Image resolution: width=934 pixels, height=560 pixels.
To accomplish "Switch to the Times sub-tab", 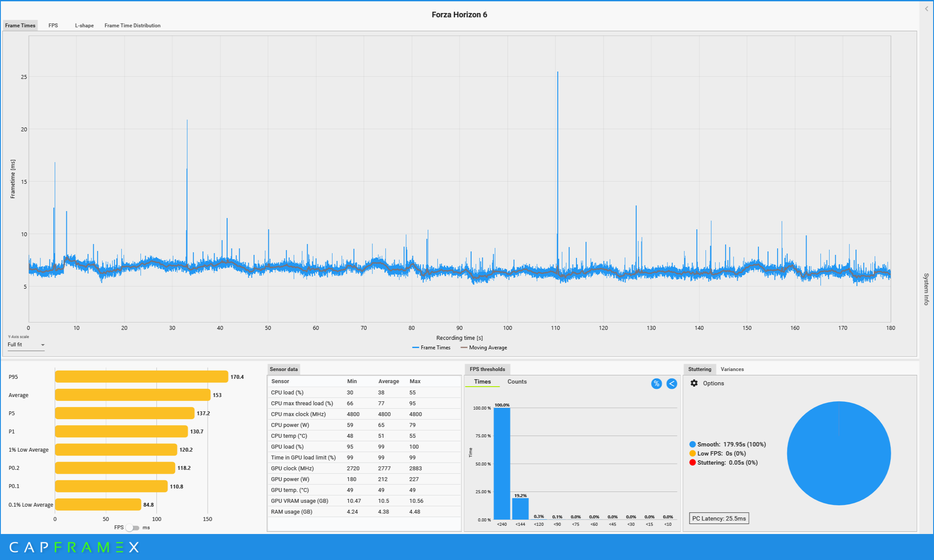I will click(x=482, y=382).
